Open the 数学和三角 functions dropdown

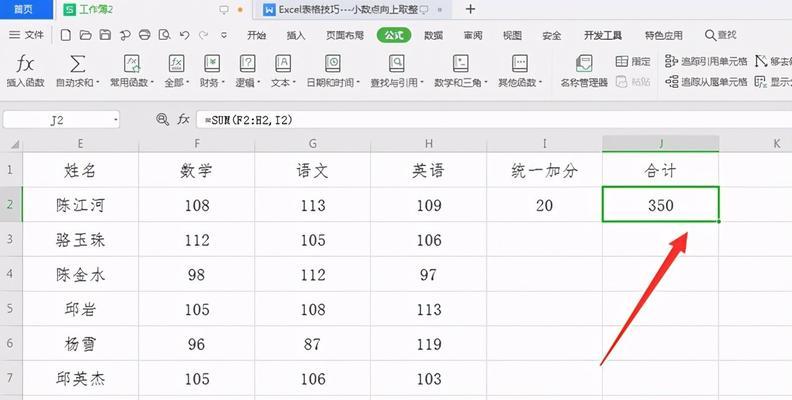click(x=461, y=71)
